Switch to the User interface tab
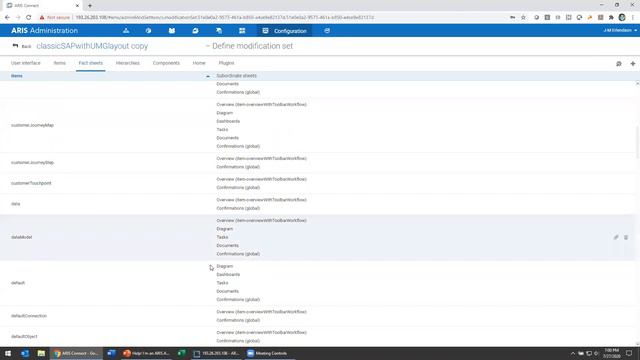This screenshot has width=640, height=360. (x=26, y=63)
